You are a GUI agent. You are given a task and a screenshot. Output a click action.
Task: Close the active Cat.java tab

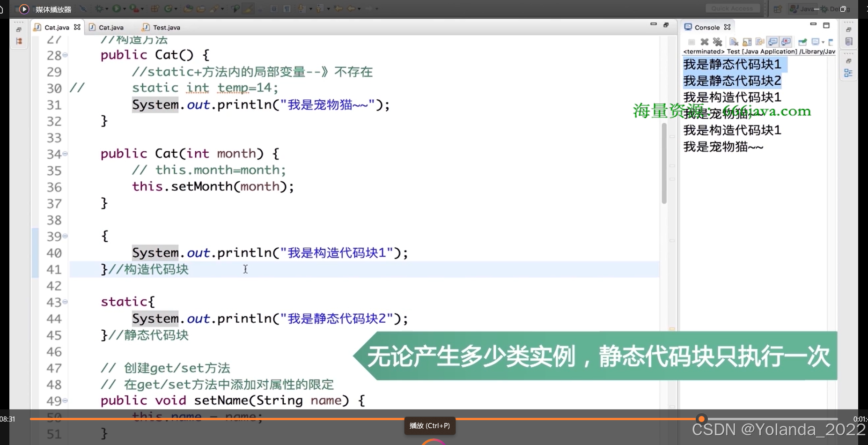pos(77,27)
